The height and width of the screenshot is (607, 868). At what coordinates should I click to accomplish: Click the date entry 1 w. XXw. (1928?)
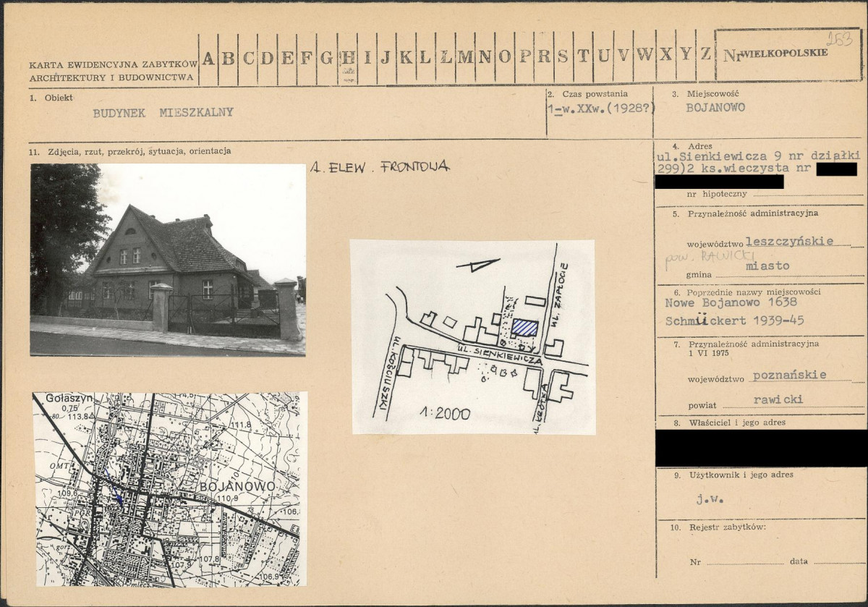[600, 107]
